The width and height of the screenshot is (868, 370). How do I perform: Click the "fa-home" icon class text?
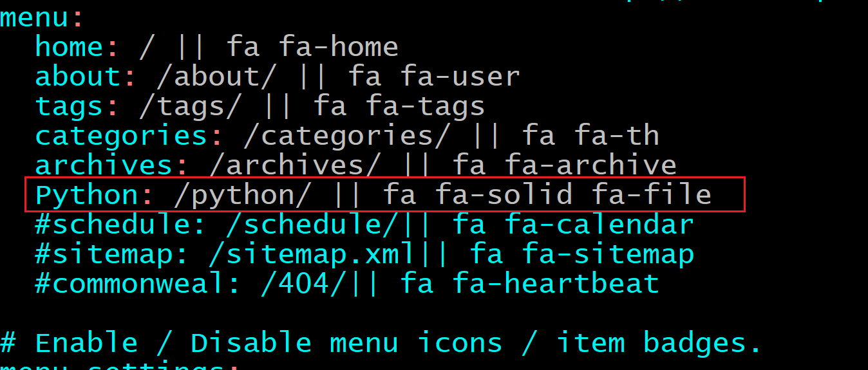point(338,47)
